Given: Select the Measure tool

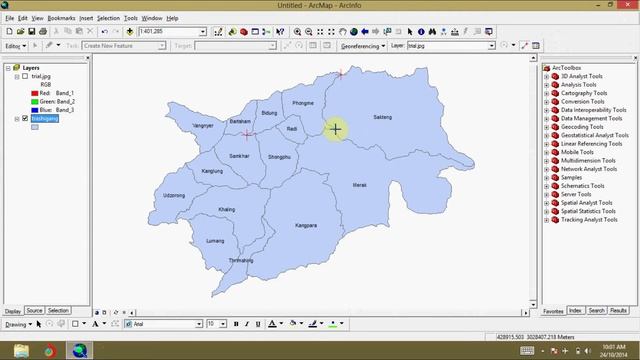Looking at the screenshot, I should [x=455, y=31].
